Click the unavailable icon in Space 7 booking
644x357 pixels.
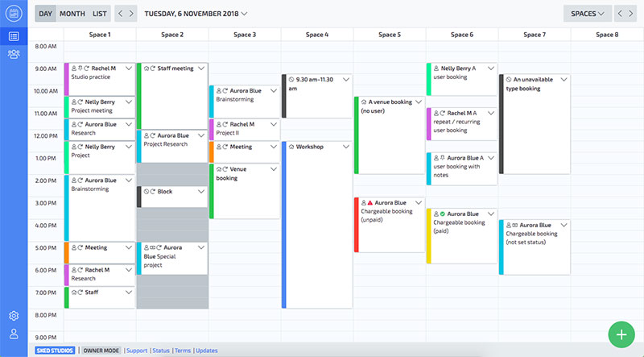509,80
